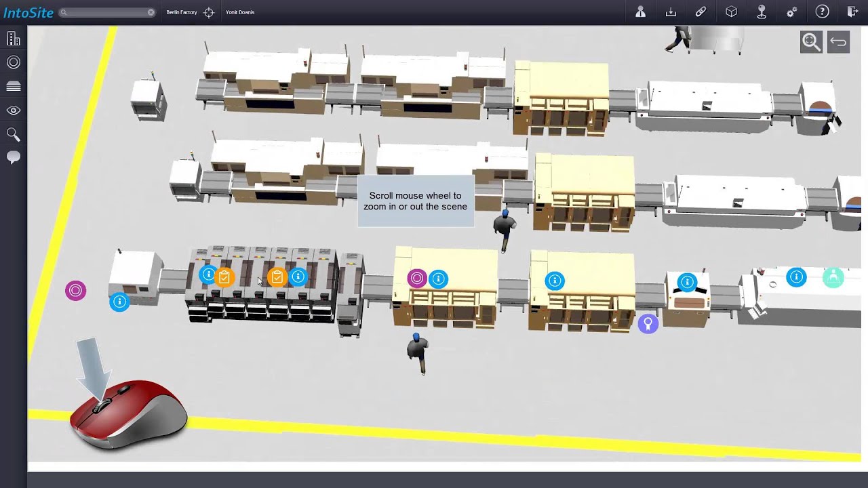The image size is (868, 488).
Task: Open the buildings sidebar icon
Action: (x=13, y=39)
